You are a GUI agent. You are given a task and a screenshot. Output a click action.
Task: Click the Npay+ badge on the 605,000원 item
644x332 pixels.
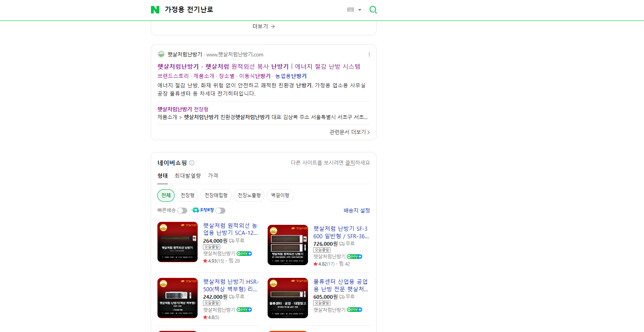[355, 310]
